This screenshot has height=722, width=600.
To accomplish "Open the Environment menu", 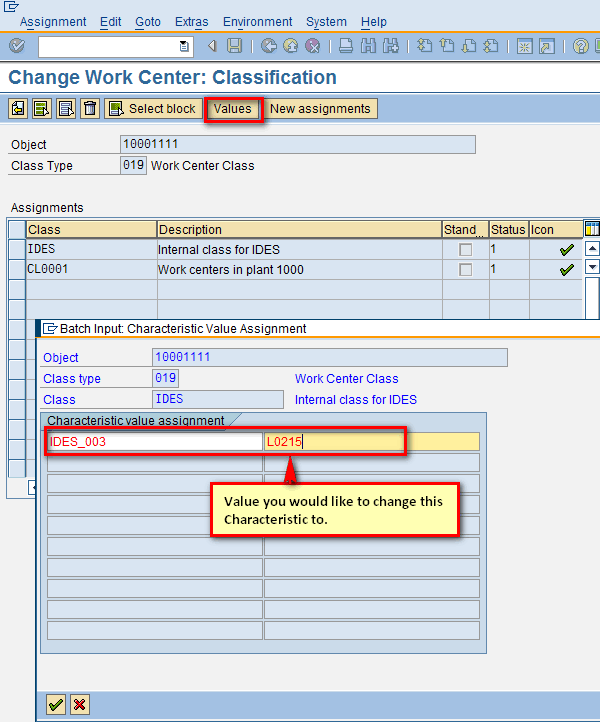I will tap(258, 21).
